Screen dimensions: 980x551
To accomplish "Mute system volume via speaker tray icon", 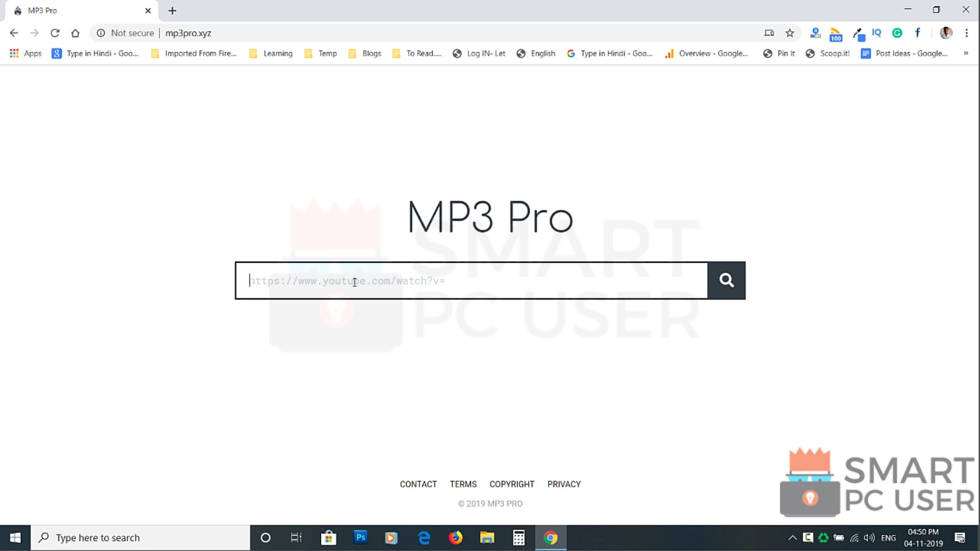I will [869, 538].
